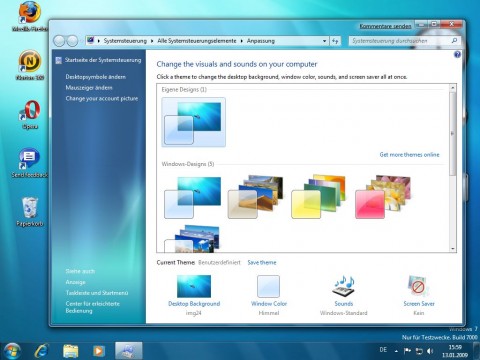Click theme list scrollbar up arrow
The image size is (480, 360).
[x=453, y=88]
